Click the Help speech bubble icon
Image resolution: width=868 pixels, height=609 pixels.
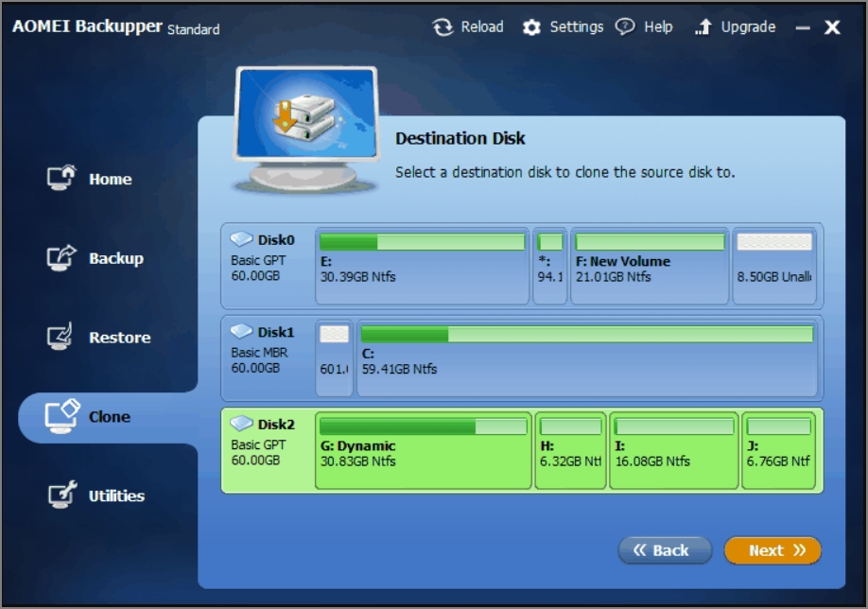(x=626, y=26)
